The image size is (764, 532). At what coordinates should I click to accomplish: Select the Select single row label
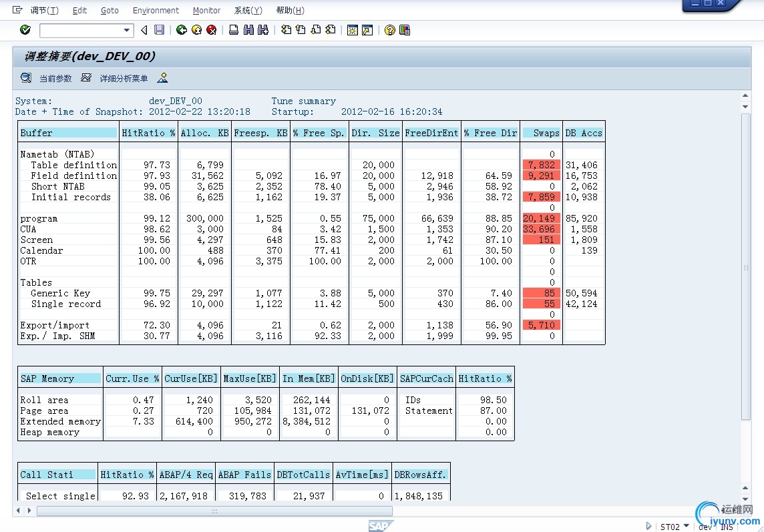60,496
